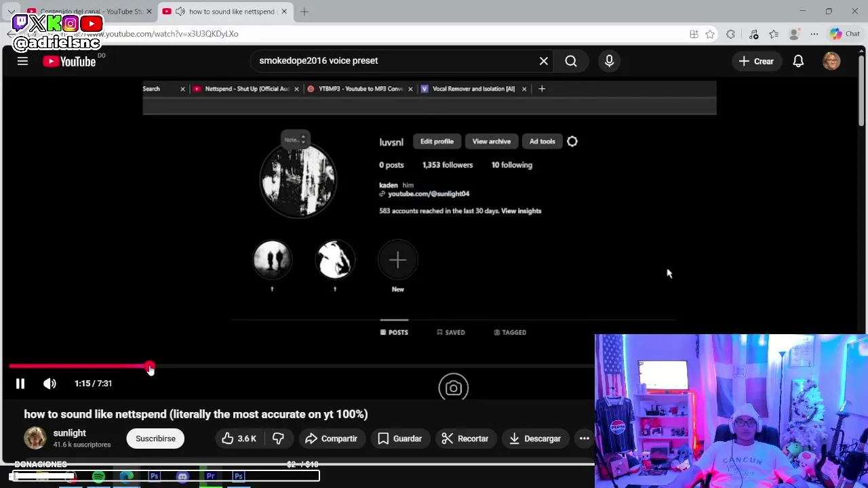
Task: Select TAGGED tab in the Instagram video
Action: tap(510, 332)
